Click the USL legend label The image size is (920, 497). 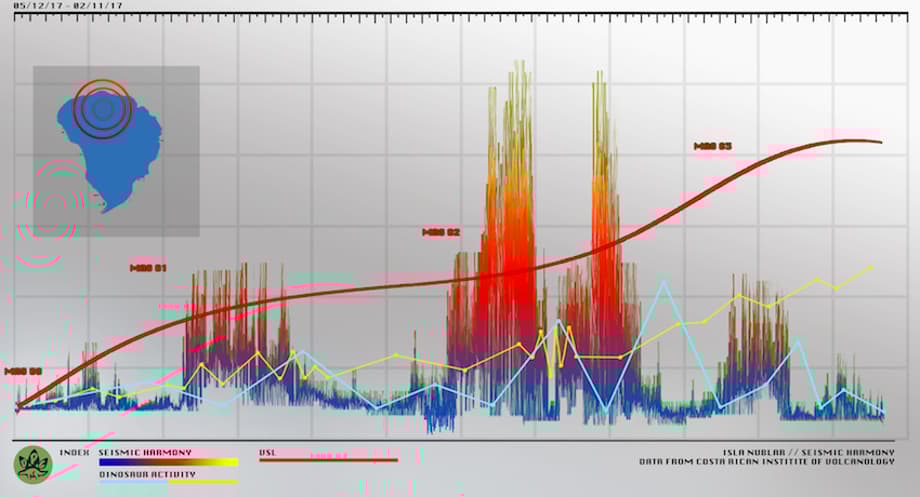click(x=267, y=452)
